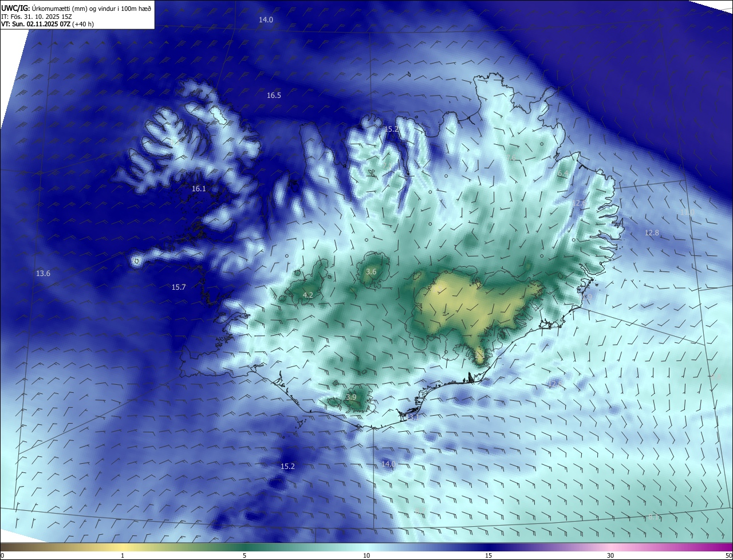Click the "12.6" value over the eastern highlands
The width and height of the screenshot is (733, 560).
(x=579, y=203)
